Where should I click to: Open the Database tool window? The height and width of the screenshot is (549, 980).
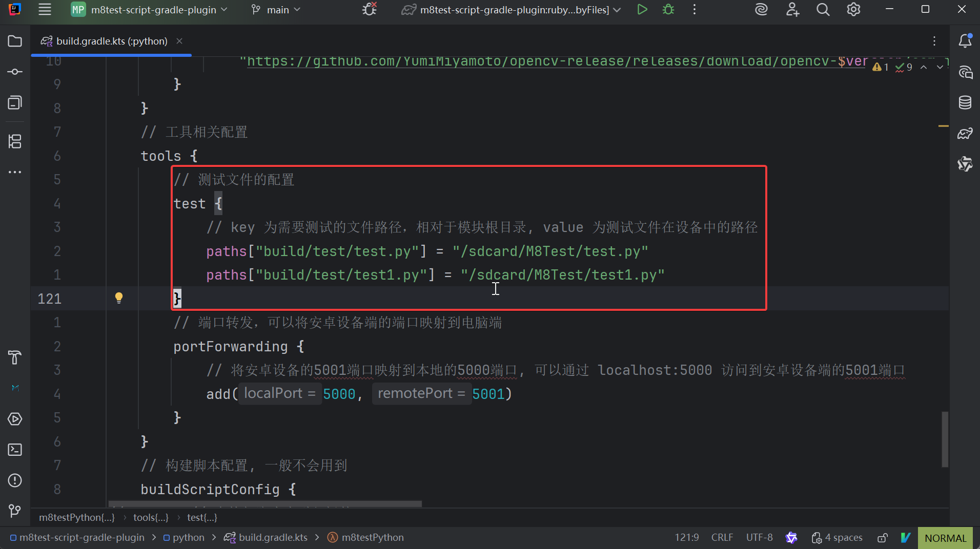point(965,102)
